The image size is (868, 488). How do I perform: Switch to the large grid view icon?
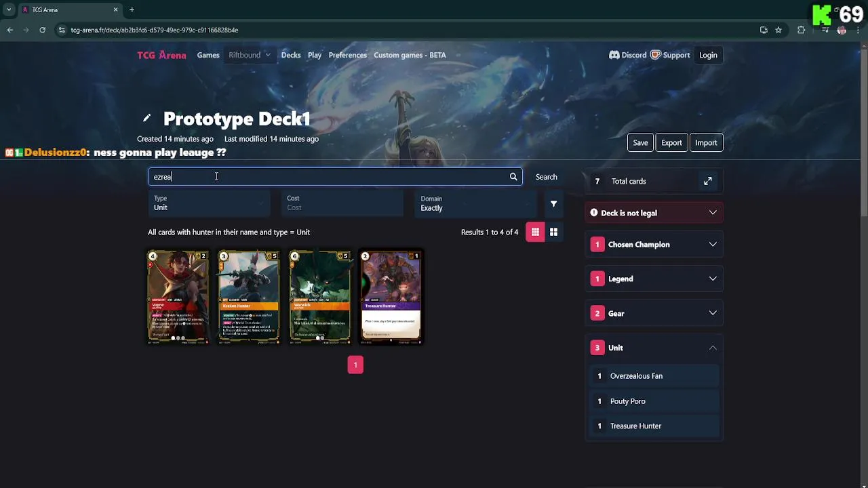tap(553, 232)
